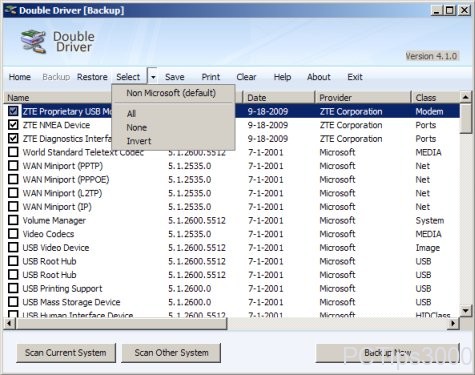Go to Home in toolbar

20,77
